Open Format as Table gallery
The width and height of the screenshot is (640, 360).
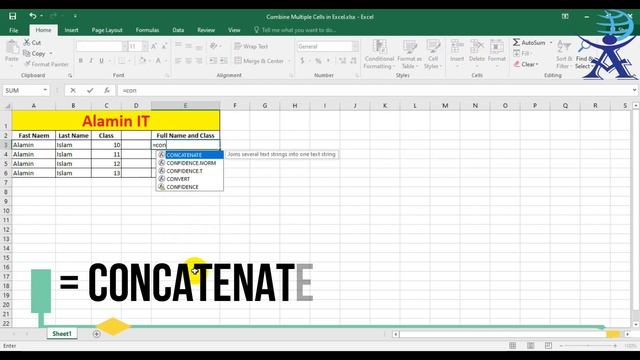point(409,55)
